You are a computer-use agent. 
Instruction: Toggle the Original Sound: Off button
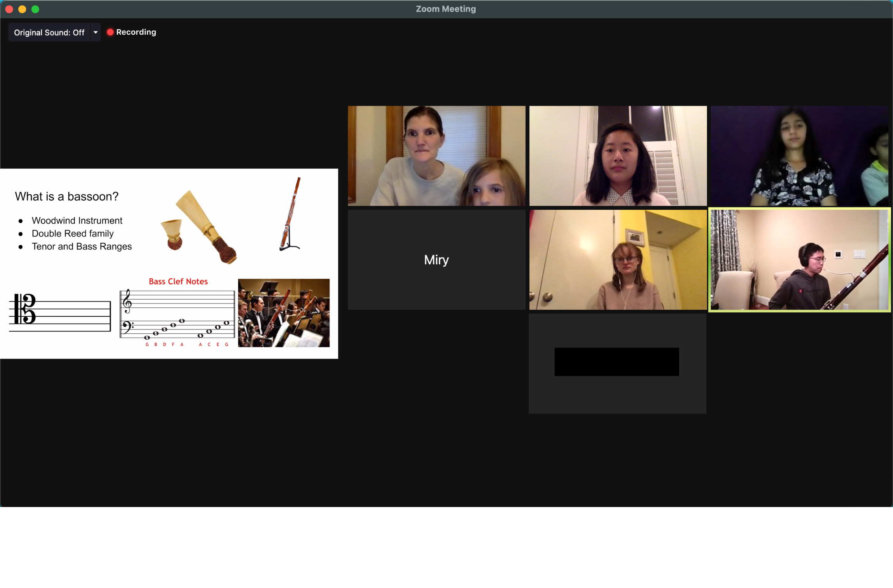[49, 33]
